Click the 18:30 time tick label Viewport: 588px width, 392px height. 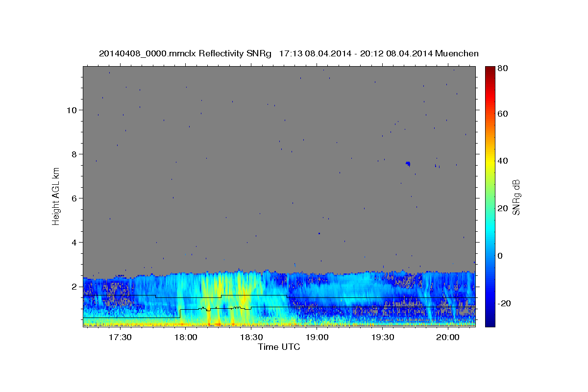click(251, 338)
